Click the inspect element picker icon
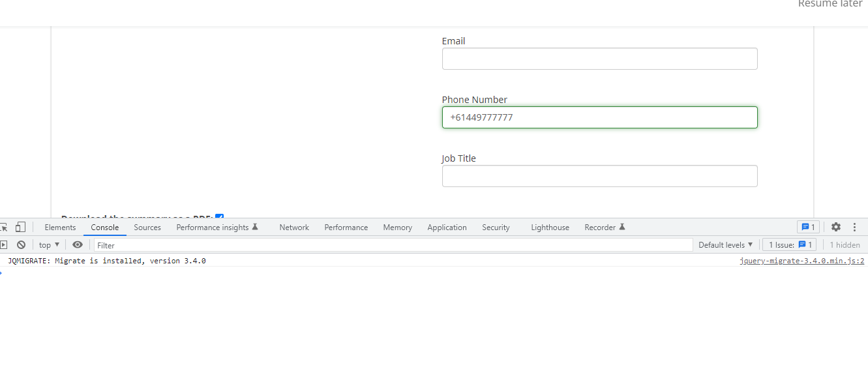This screenshot has height=367, width=868. tap(4, 227)
